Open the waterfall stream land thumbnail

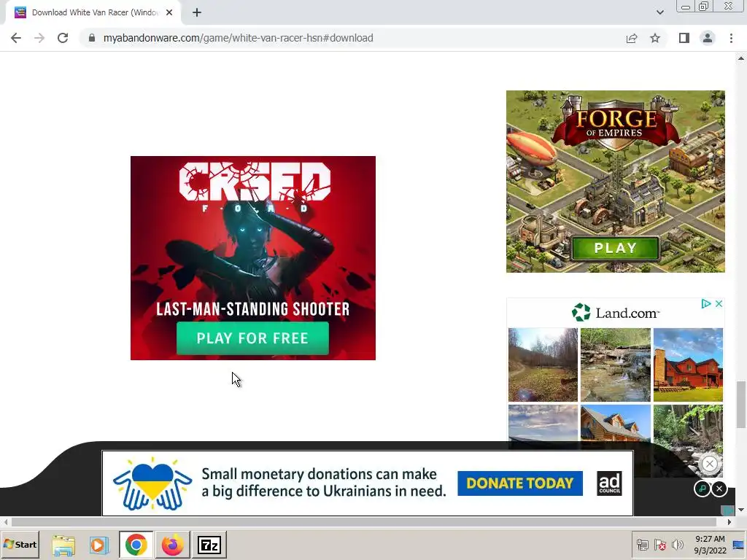coord(616,365)
